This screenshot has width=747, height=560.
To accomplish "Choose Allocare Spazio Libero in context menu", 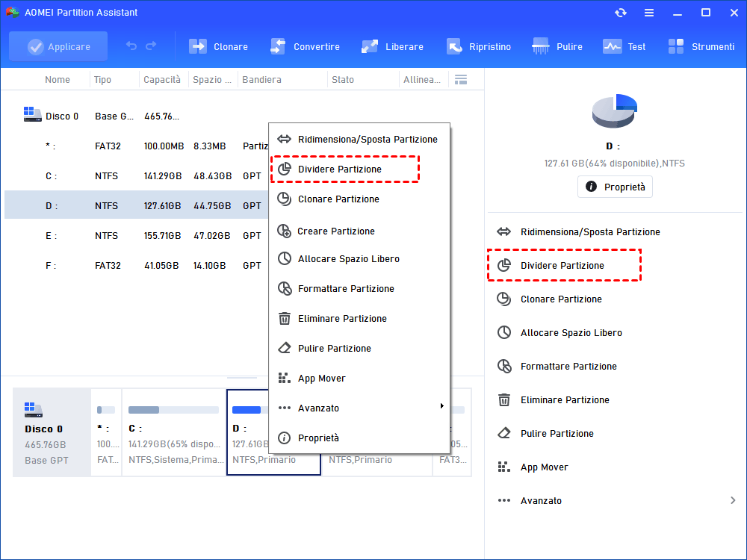I will point(359,258).
